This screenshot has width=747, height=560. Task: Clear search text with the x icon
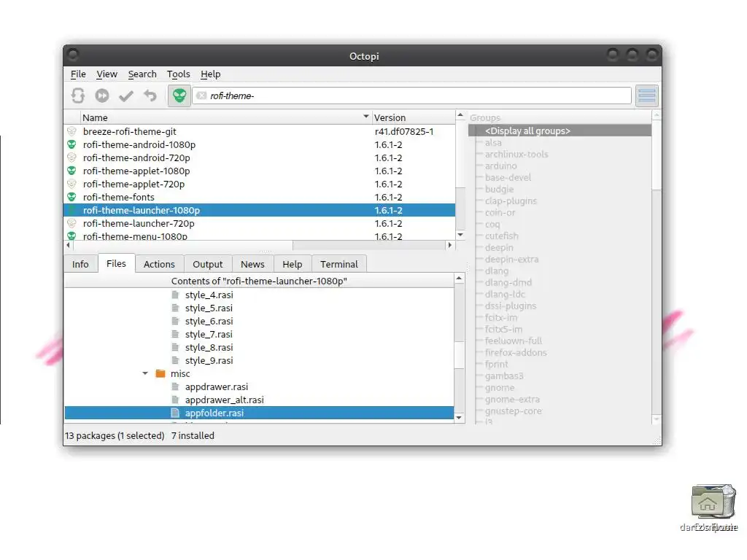point(201,96)
